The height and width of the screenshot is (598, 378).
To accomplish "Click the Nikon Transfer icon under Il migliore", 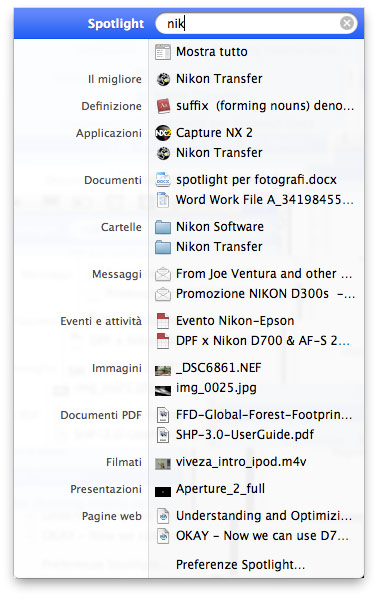I will pyautogui.click(x=163, y=79).
